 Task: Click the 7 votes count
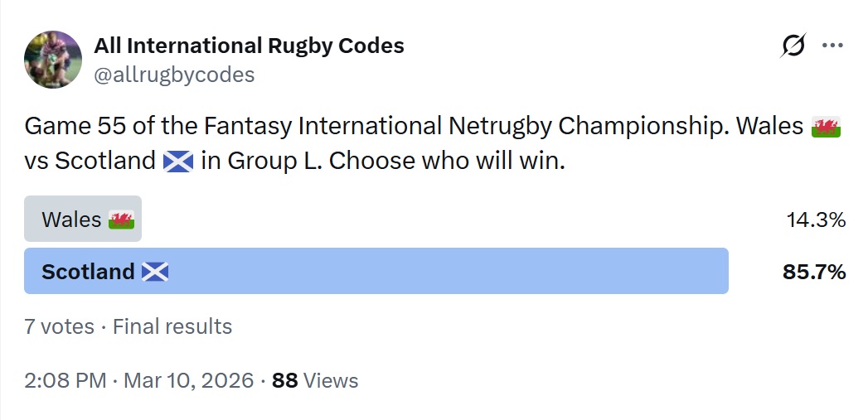coord(59,326)
